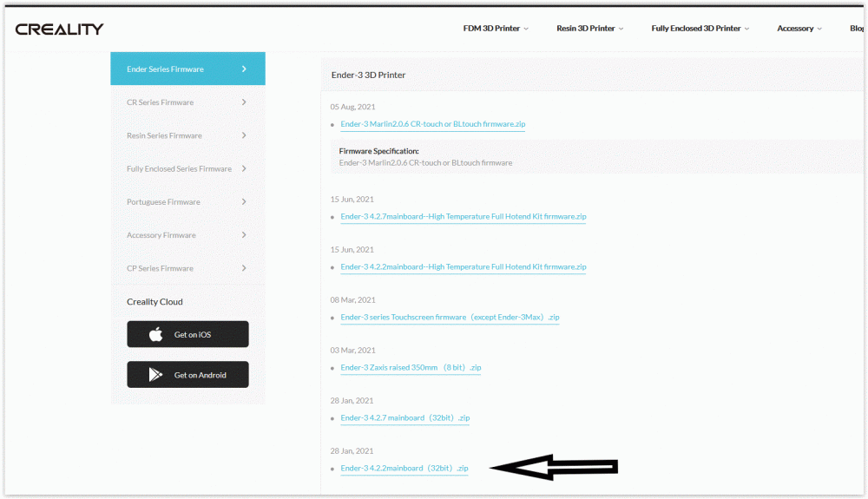Click chevron next to Ender Series Firmware
Viewport: 868px width, 499px height.
(244, 69)
